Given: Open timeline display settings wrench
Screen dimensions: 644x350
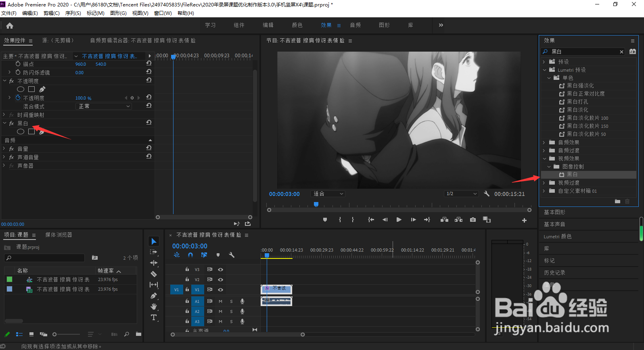Looking at the screenshot, I should [232, 255].
